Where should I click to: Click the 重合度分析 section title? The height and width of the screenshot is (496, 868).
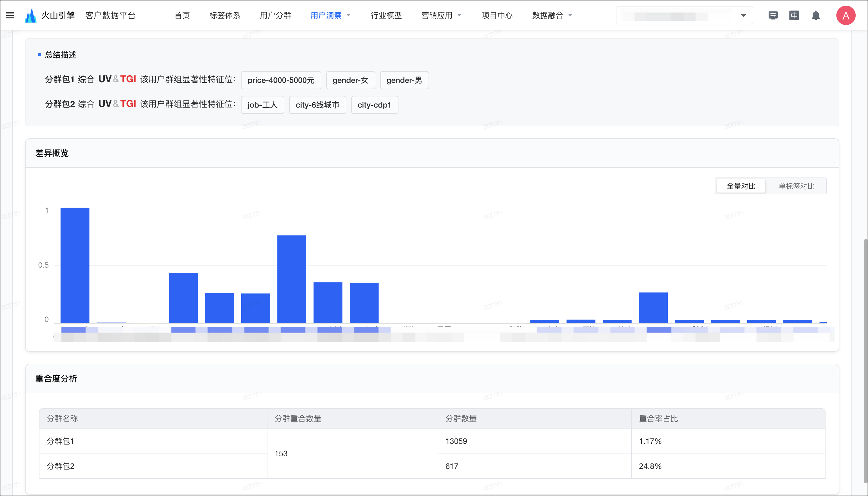(56, 378)
